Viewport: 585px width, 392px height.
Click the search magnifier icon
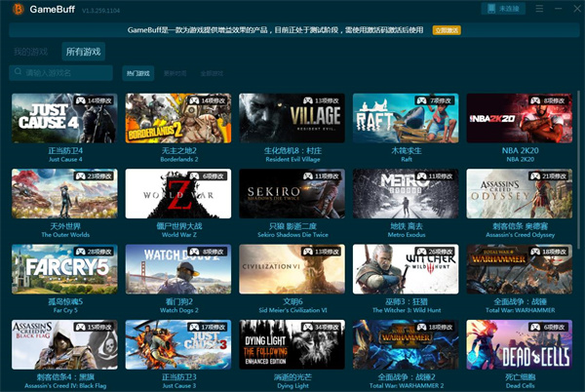pos(18,71)
